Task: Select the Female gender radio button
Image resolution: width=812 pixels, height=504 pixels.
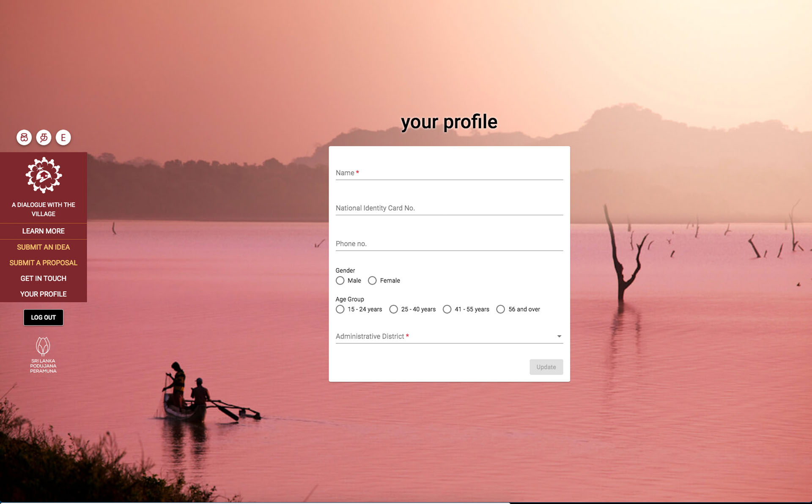Action: 372,280
